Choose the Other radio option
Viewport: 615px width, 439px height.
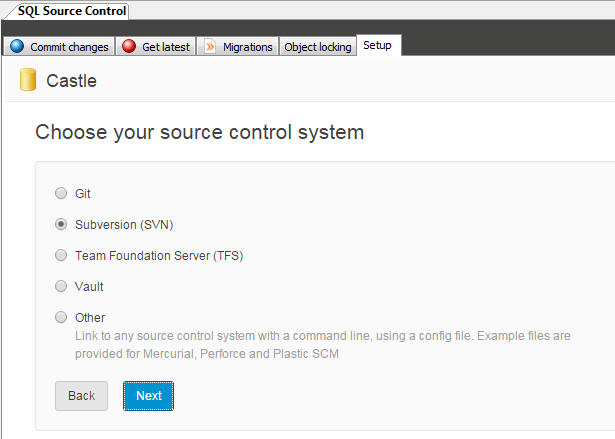tap(62, 318)
